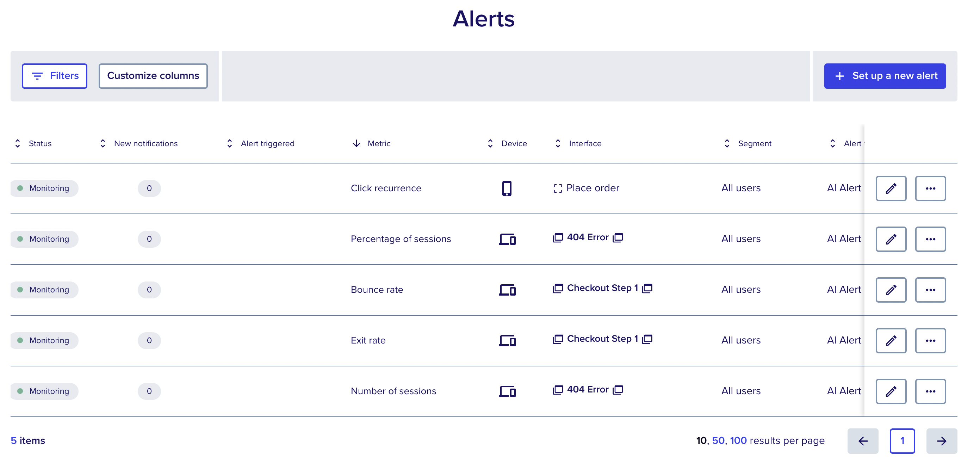Open the Customize columns panel
Screen dimensions: 980x458
[x=153, y=76]
